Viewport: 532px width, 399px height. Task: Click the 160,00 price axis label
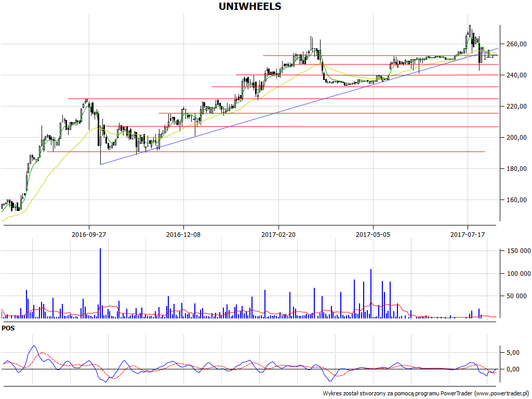tap(517, 200)
